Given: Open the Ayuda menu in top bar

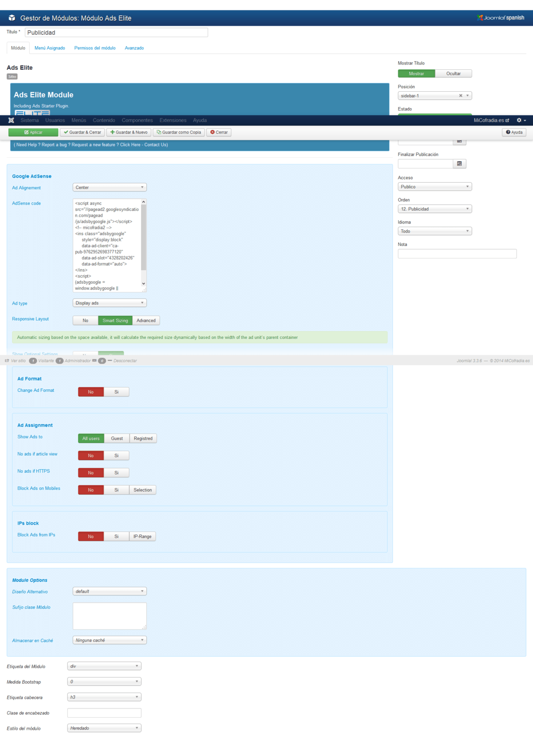Looking at the screenshot, I should (200, 120).
